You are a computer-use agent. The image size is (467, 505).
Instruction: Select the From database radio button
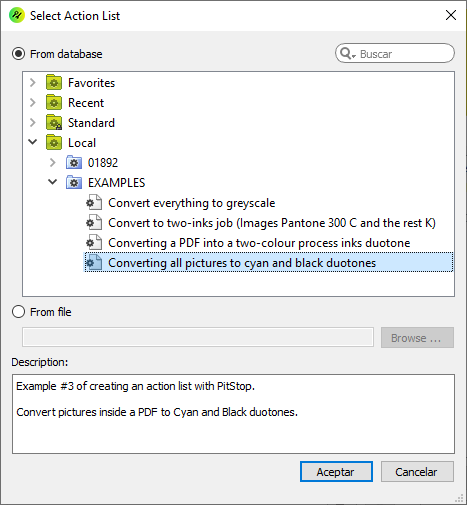click(18, 54)
